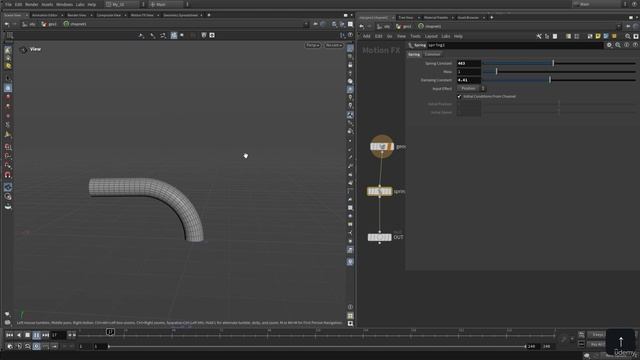Screen dimensions: 640x360
Task: Open the node info icon in parameter pane
Action: coord(627,45)
